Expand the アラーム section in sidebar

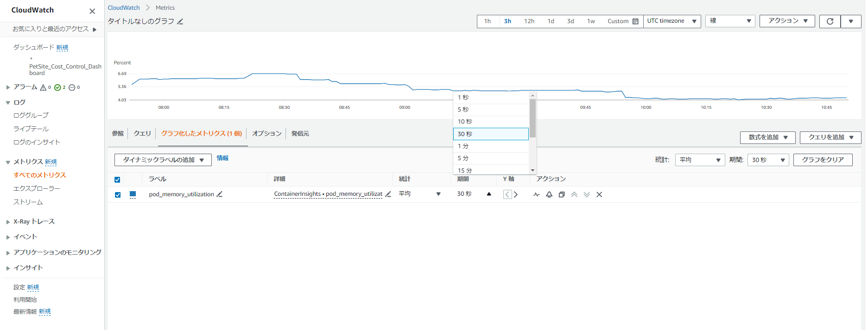pyautogui.click(x=8, y=87)
